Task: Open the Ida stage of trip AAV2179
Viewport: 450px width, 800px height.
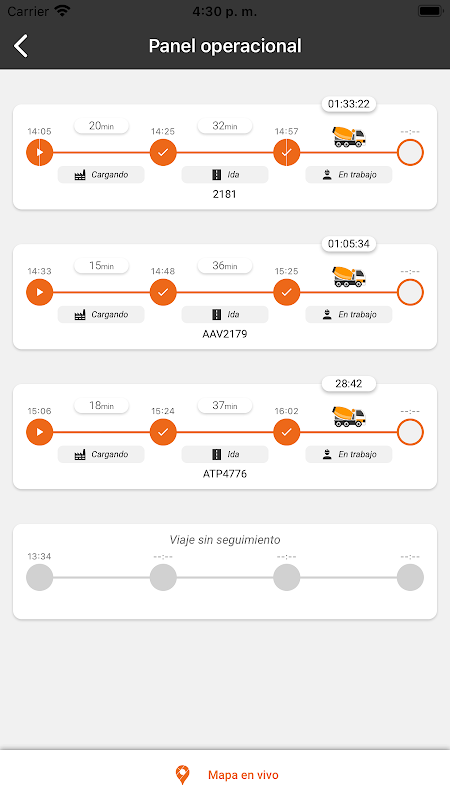Action: pos(225,314)
